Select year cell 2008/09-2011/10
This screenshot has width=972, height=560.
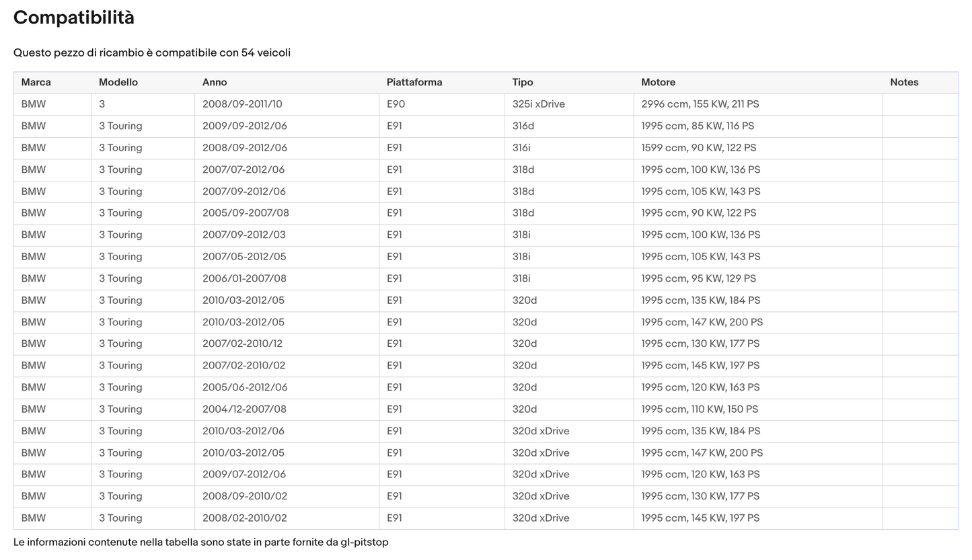point(287,104)
